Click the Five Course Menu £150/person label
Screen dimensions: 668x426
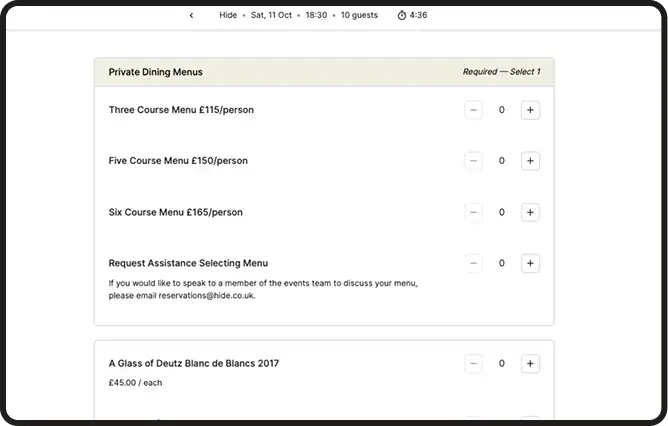[178, 161]
